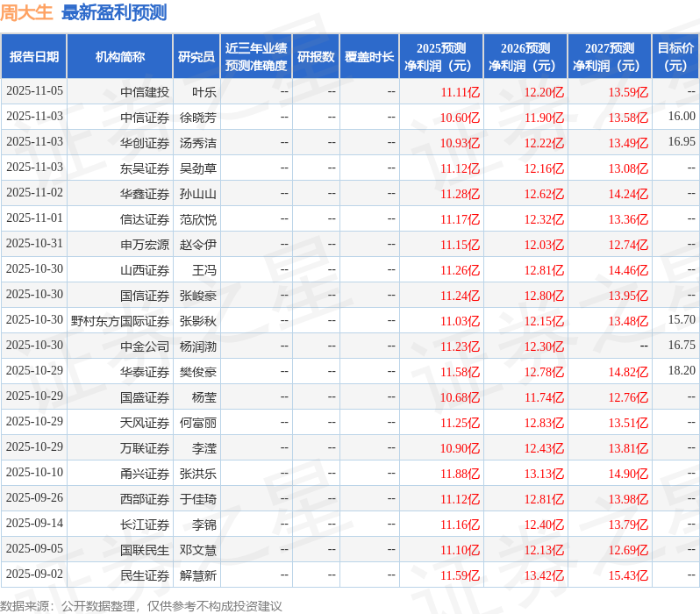Viewport: 700px width, 614px height.
Task: Click the target price 18.20
Action: click(x=682, y=371)
